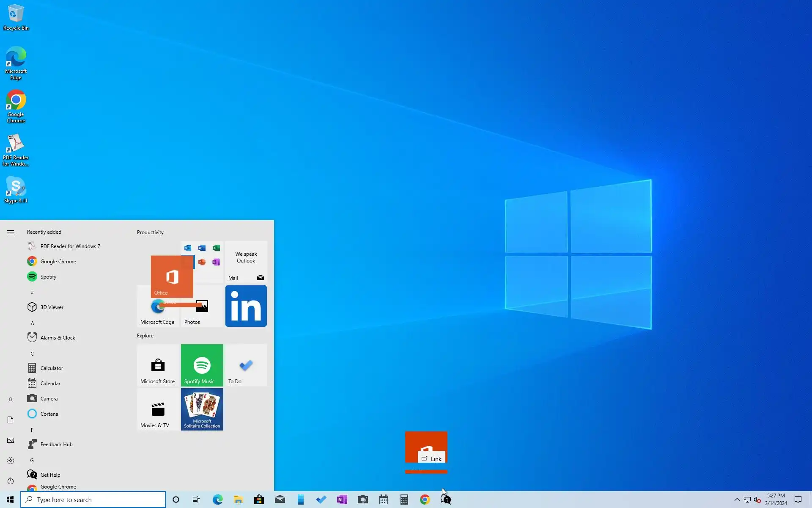The image size is (812, 508).
Task: Open the Action Center notifications icon
Action: click(798, 500)
